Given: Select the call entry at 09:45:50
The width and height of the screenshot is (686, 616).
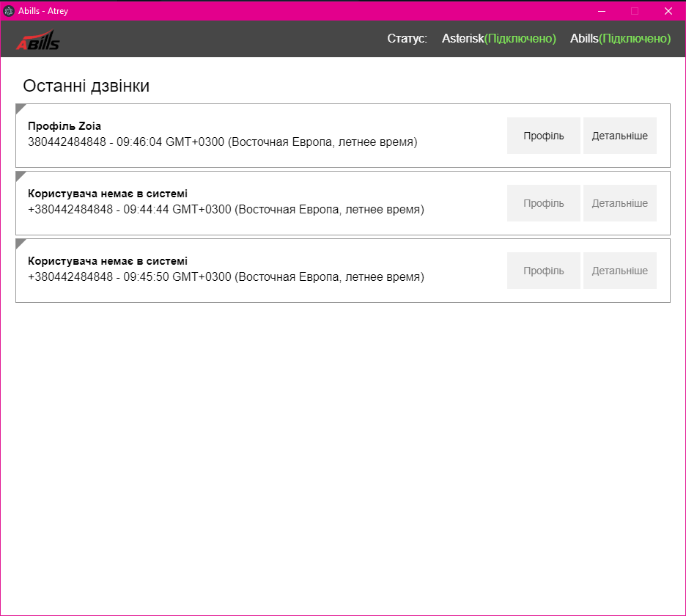Looking at the screenshot, I should click(226, 277).
